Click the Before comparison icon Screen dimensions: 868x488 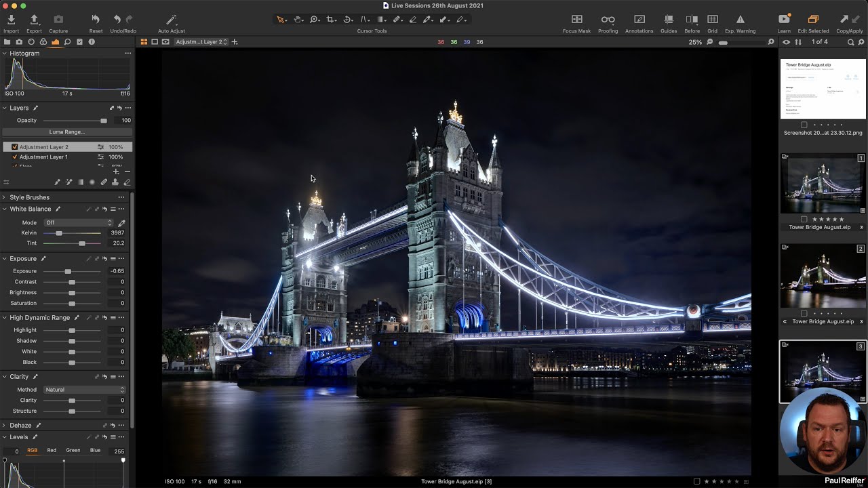pos(692,20)
